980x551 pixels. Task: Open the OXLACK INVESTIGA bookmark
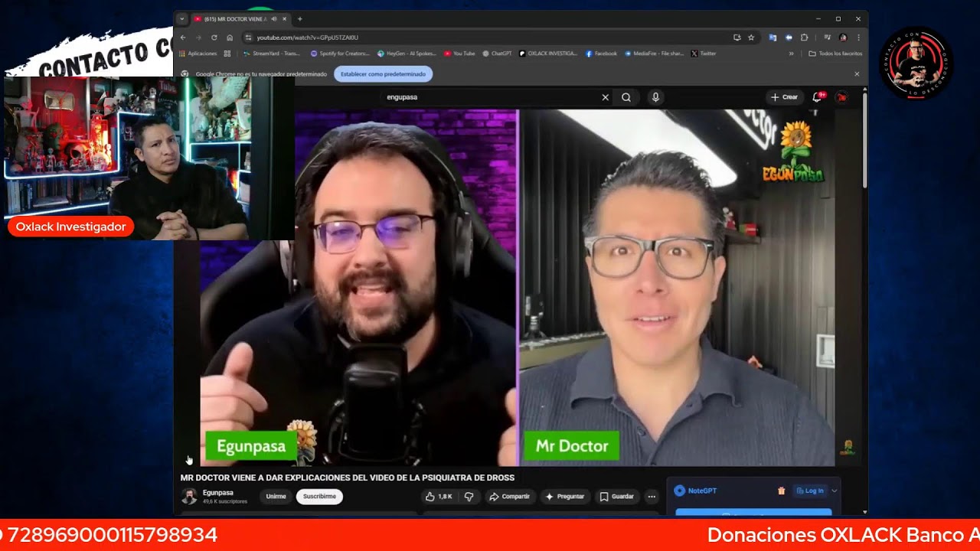click(x=548, y=54)
